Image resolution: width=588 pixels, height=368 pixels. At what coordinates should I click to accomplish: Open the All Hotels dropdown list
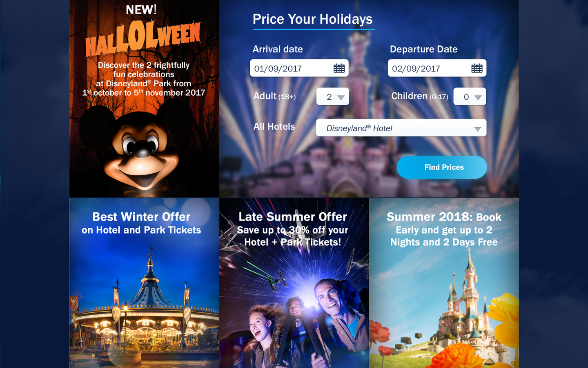click(x=401, y=128)
